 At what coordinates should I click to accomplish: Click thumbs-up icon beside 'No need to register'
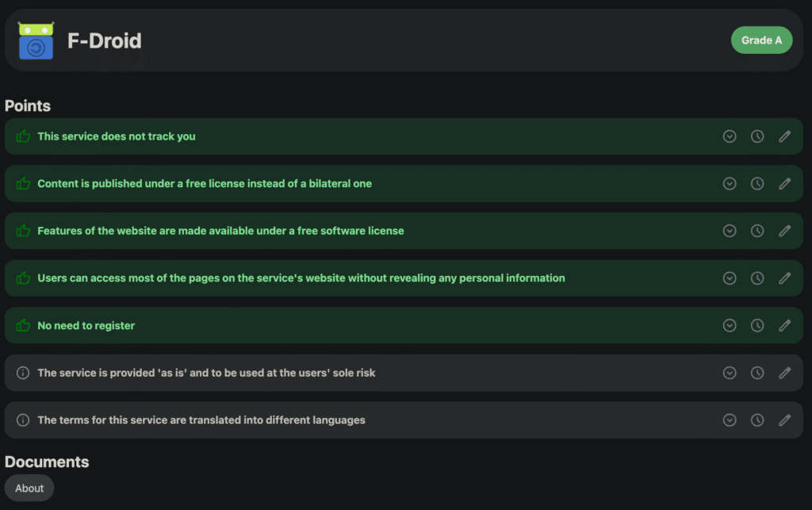(x=23, y=325)
